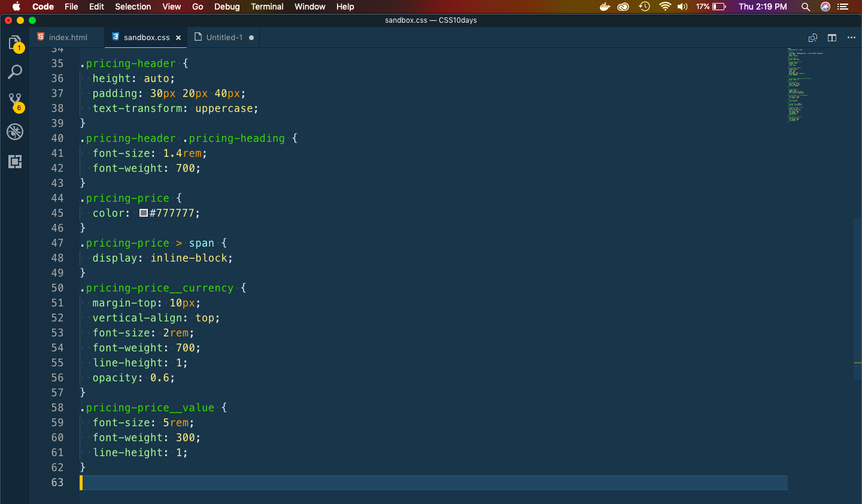Image resolution: width=862 pixels, height=504 pixels.
Task: Open the Help menu
Action: [x=345, y=7]
